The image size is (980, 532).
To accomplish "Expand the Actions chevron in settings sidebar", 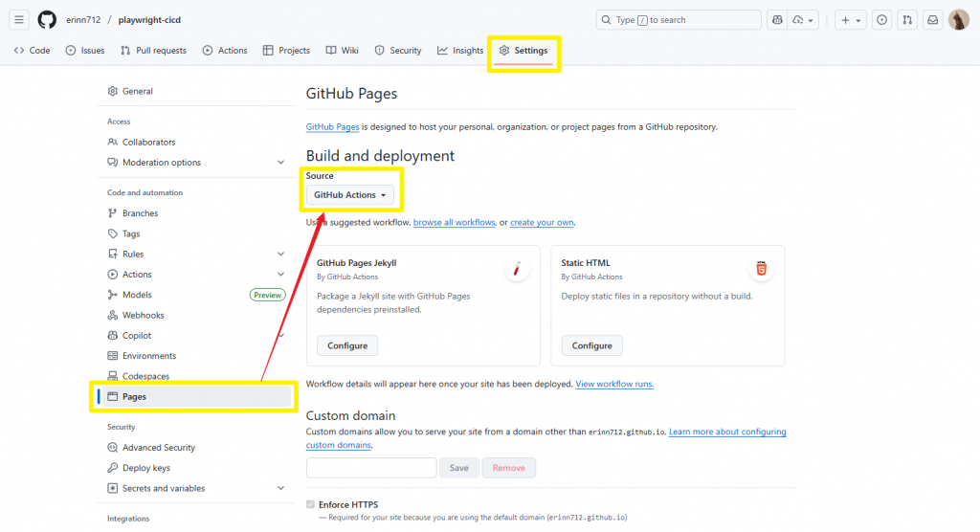I will pyautogui.click(x=280, y=275).
